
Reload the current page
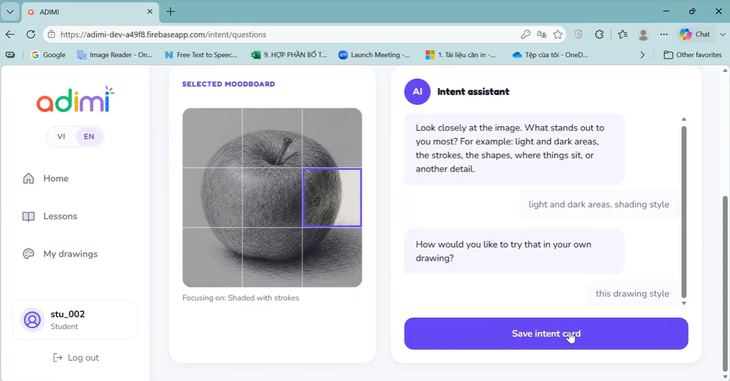click(x=31, y=34)
